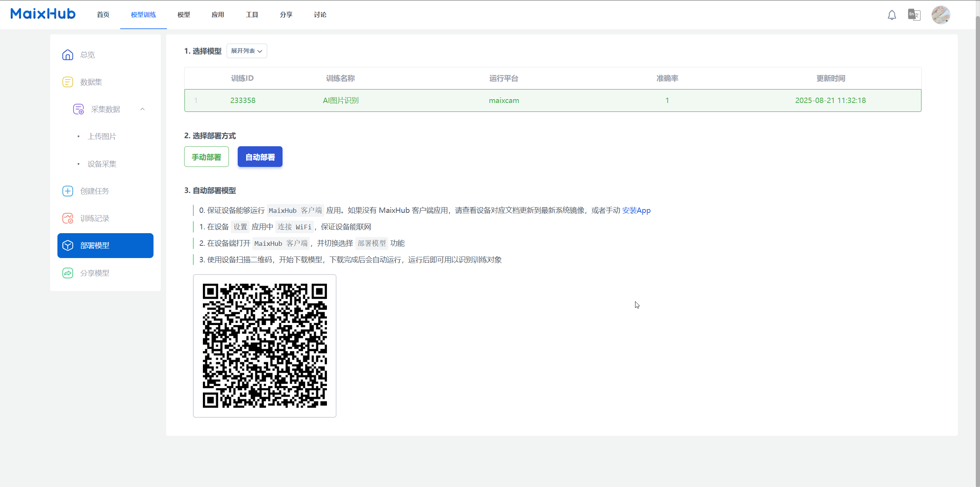Click the 分享模型 share icon
This screenshot has width=980, height=487.
pos(68,273)
